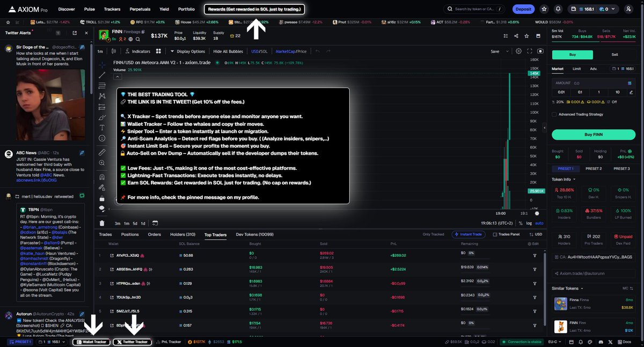Enable Advanced Trading Strategy checkbox

coord(554,114)
